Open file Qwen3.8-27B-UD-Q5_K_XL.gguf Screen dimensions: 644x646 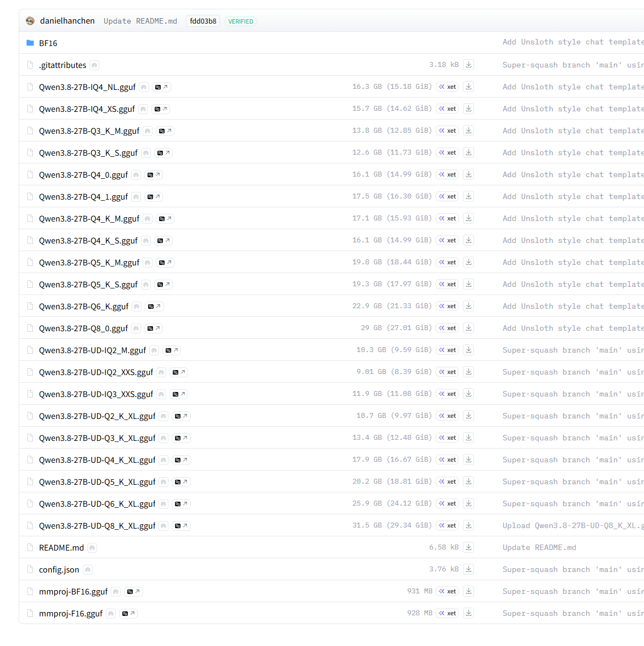pos(97,482)
